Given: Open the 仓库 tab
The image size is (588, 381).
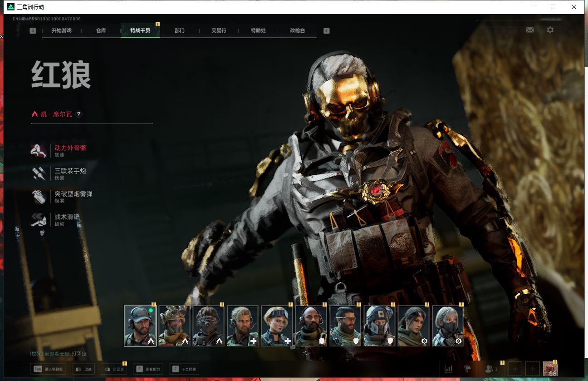Looking at the screenshot, I should 101,30.
